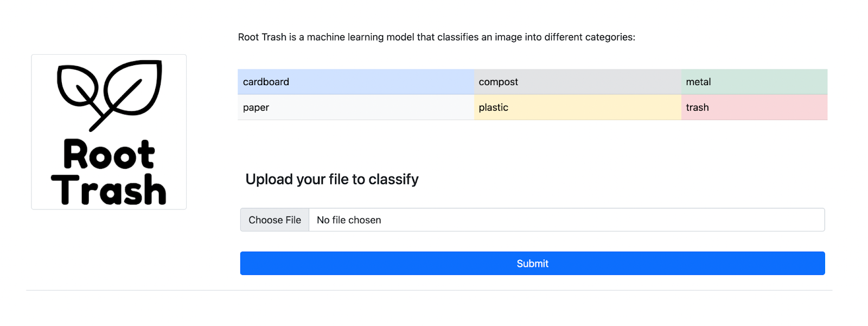Image resolution: width=868 pixels, height=326 pixels.
Task: Select the pink trash category cell
Action: click(x=754, y=107)
